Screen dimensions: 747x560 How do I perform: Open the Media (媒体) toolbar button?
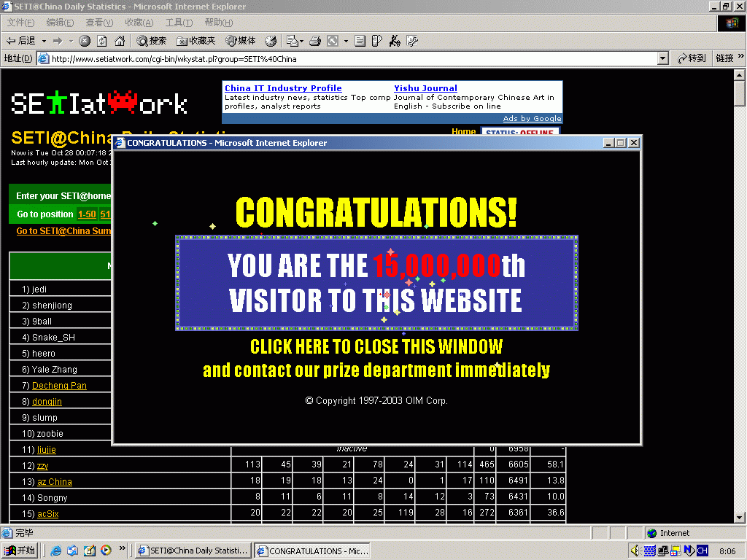241,41
